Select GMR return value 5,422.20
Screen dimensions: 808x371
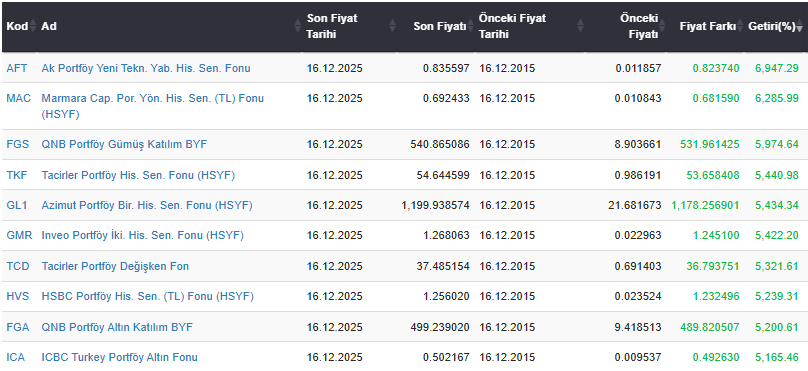(777, 235)
